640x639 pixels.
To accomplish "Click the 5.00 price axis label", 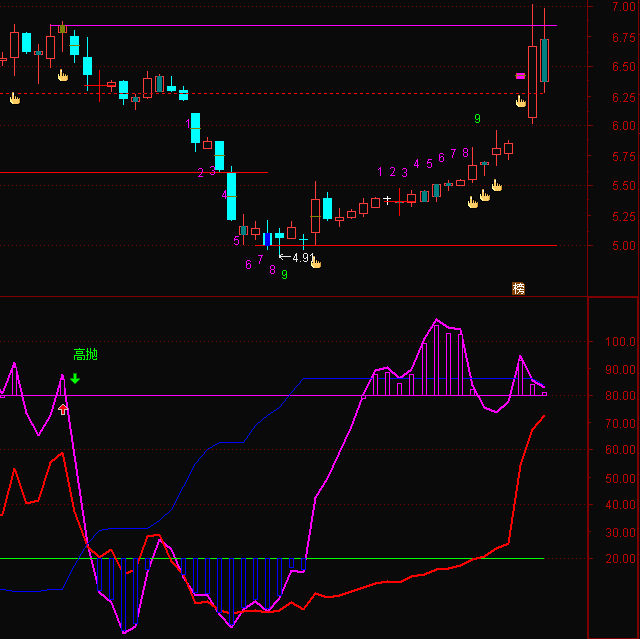I will (624, 246).
